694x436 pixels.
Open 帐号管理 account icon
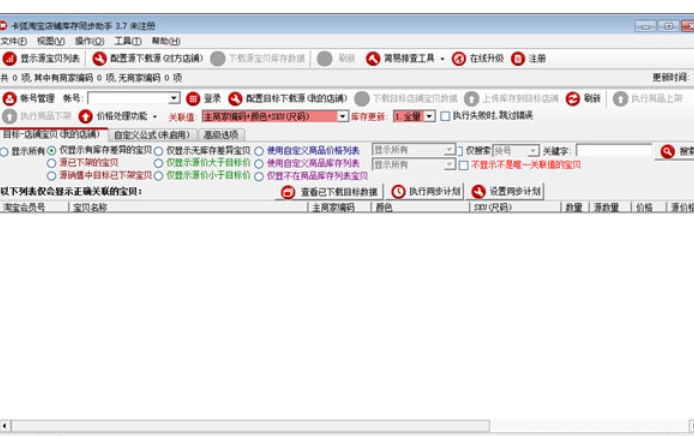point(9,98)
